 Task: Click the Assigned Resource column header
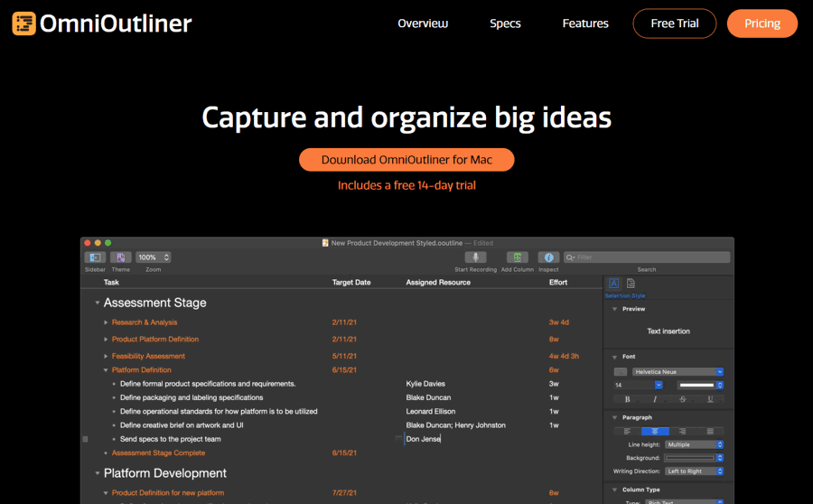tap(438, 282)
